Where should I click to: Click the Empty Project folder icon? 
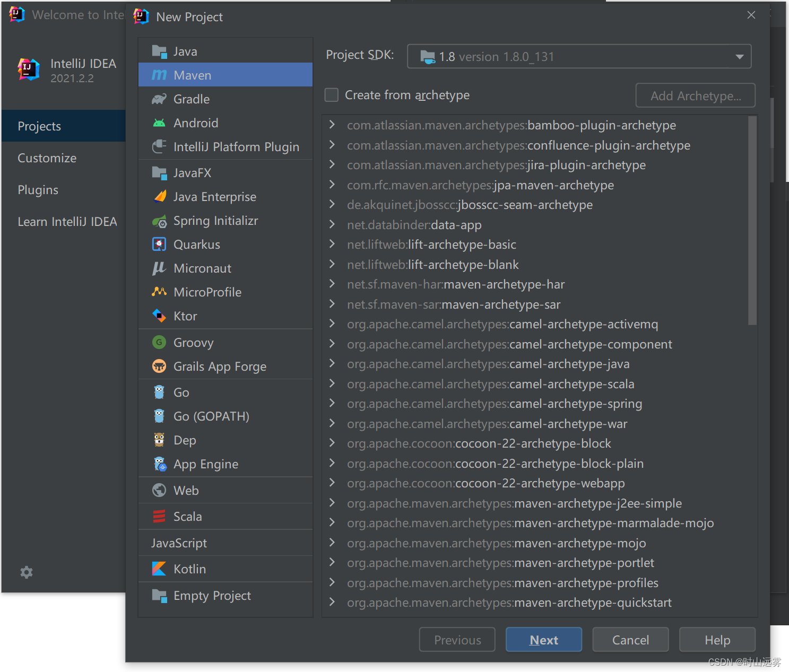tap(159, 596)
